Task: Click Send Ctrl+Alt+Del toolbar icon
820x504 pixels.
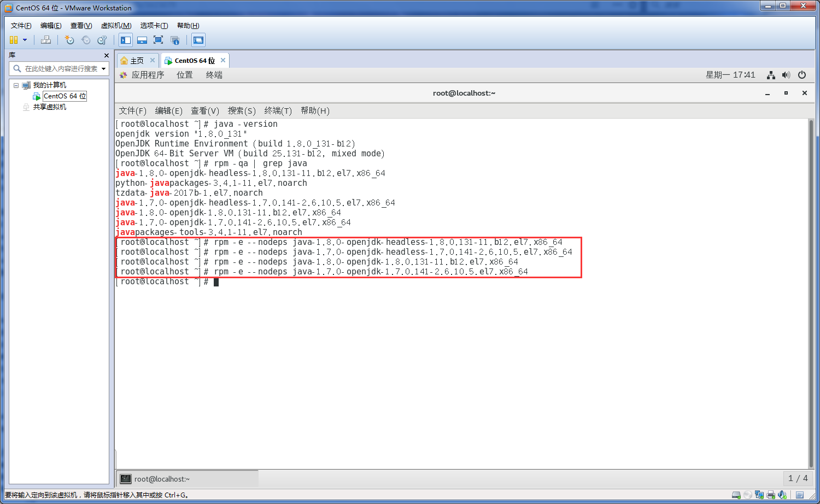Action: click(46, 40)
